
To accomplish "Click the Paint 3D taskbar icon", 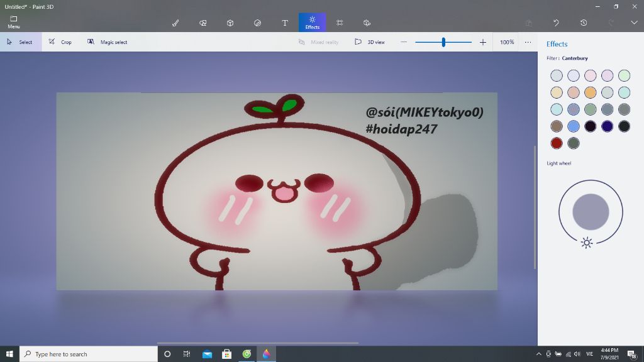I will [x=266, y=354].
